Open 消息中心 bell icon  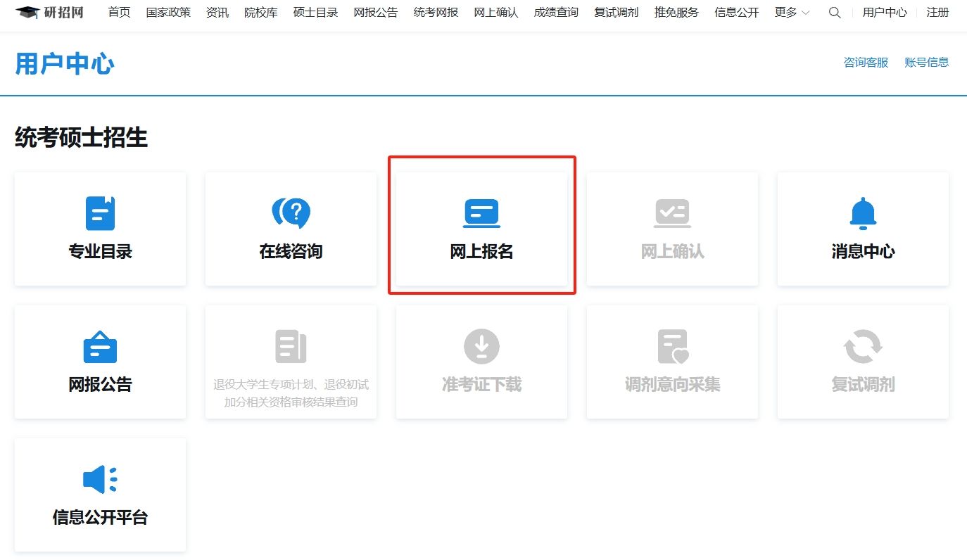[863, 213]
